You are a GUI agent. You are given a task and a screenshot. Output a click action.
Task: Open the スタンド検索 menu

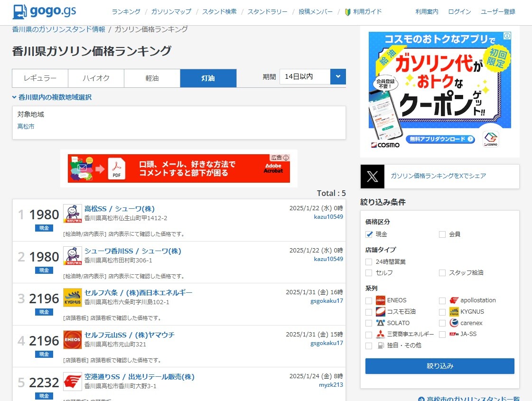220,12
